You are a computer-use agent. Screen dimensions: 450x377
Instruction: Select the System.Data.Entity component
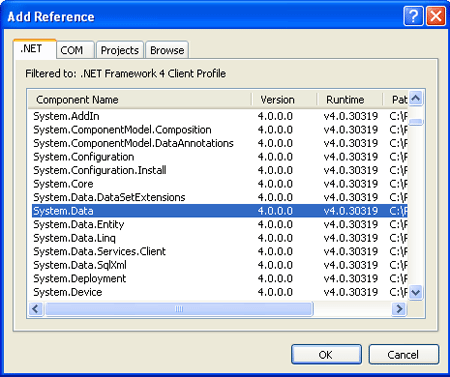(x=220, y=224)
